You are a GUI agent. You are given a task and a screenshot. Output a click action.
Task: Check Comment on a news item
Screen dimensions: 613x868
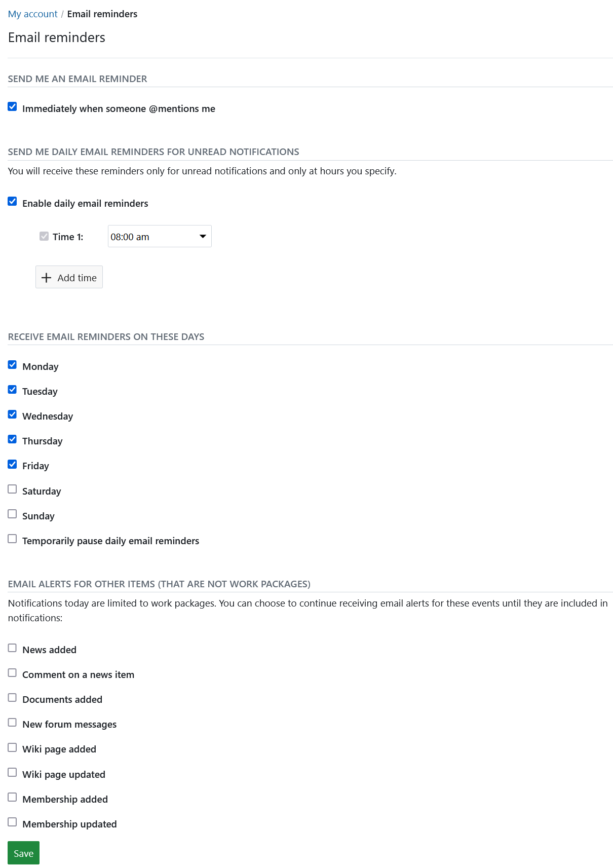point(13,673)
